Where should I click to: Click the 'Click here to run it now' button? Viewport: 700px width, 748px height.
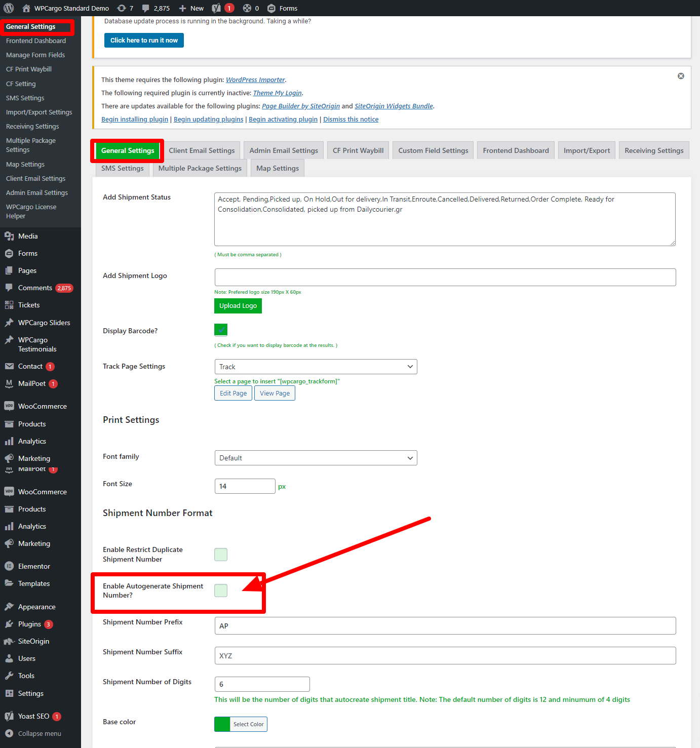[144, 41]
